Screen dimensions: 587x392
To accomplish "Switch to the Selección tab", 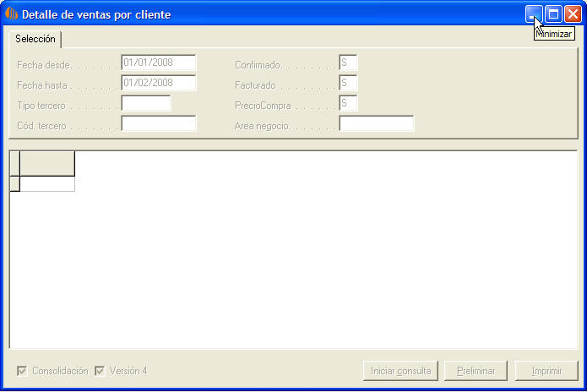I will pos(35,39).
